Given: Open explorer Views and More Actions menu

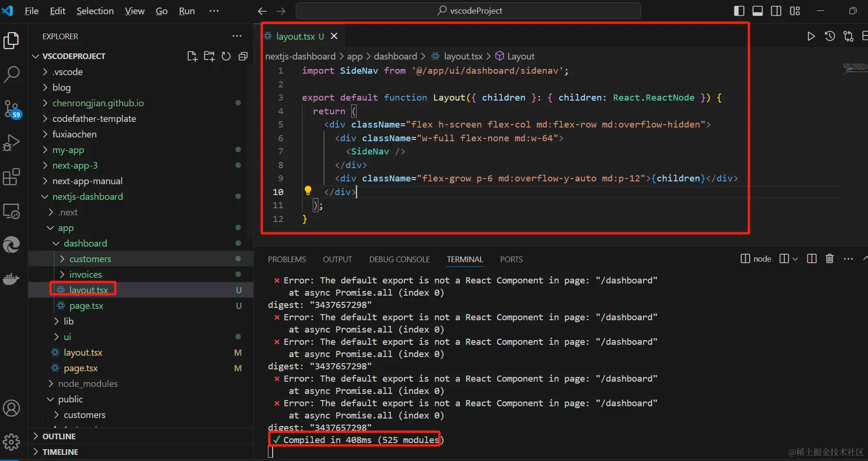Looking at the screenshot, I should point(237,36).
